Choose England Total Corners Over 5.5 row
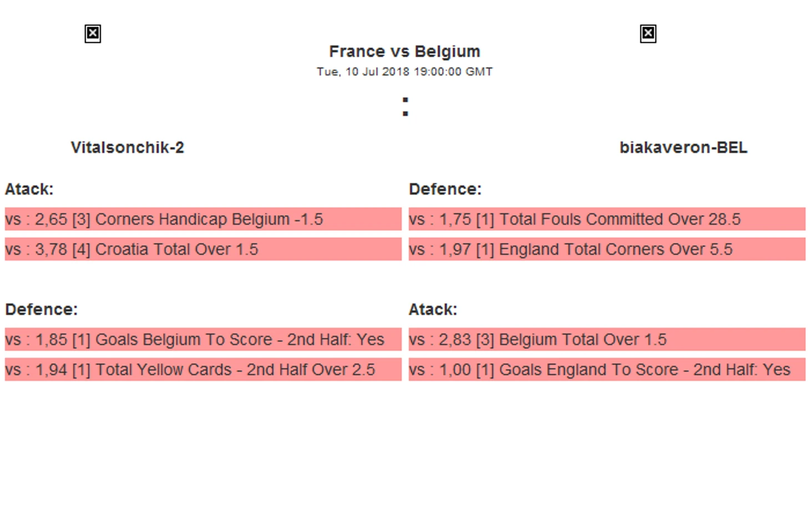The height and width of the screenshot is (532, 810). click(x=607, y=249)
